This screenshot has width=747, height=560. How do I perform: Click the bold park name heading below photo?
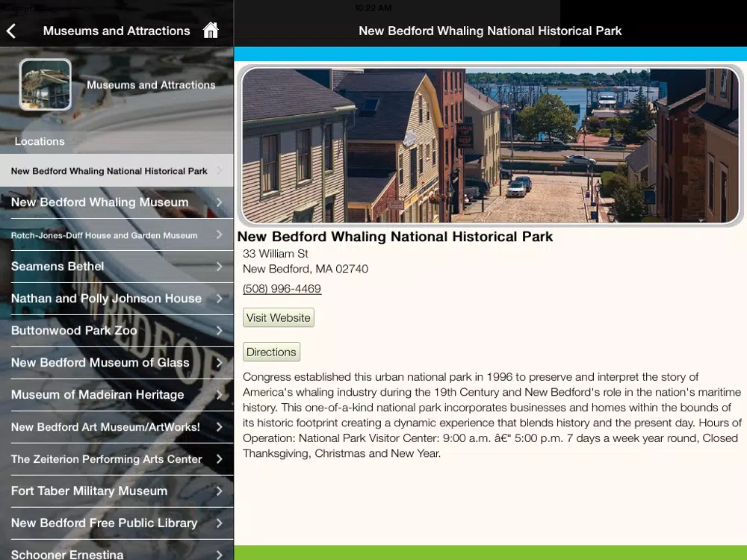click(x=395, y=237)
